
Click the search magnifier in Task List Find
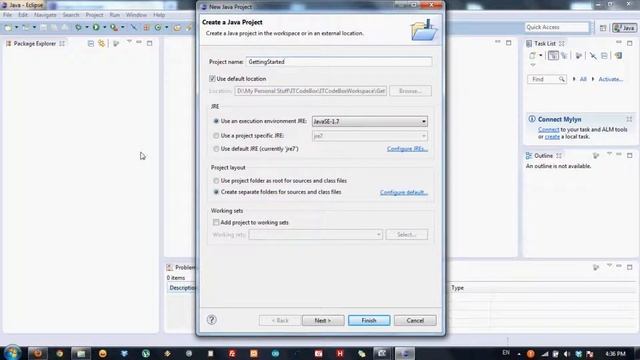tap(562, 79)
